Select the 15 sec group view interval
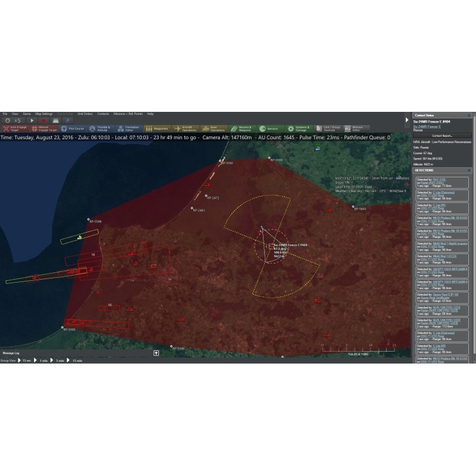 [26, 361]
